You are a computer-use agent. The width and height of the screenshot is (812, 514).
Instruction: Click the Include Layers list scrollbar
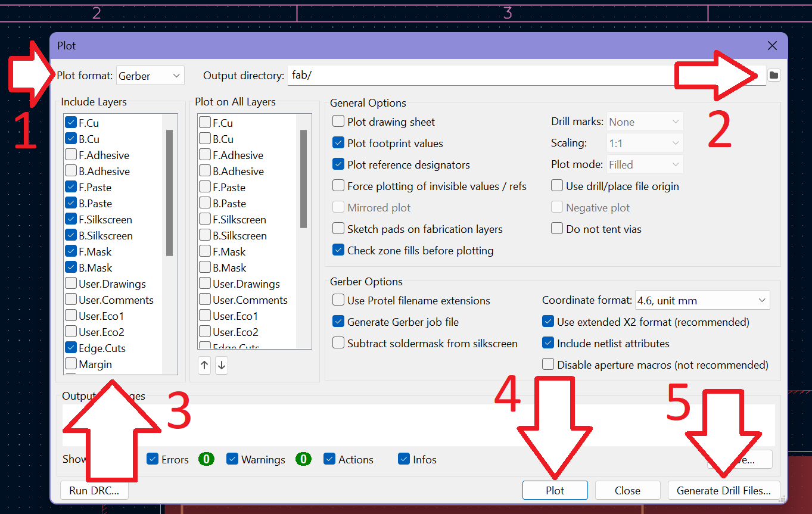coord(170,193)
